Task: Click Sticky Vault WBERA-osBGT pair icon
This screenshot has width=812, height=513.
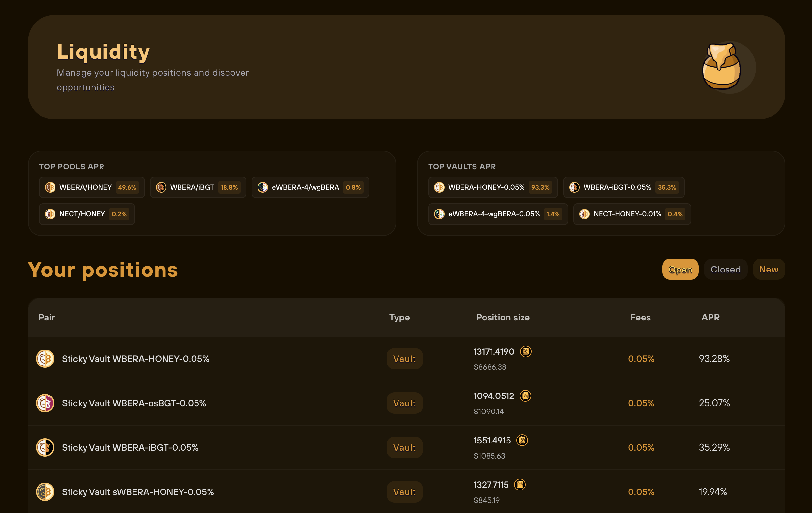Action: (45, 403)
